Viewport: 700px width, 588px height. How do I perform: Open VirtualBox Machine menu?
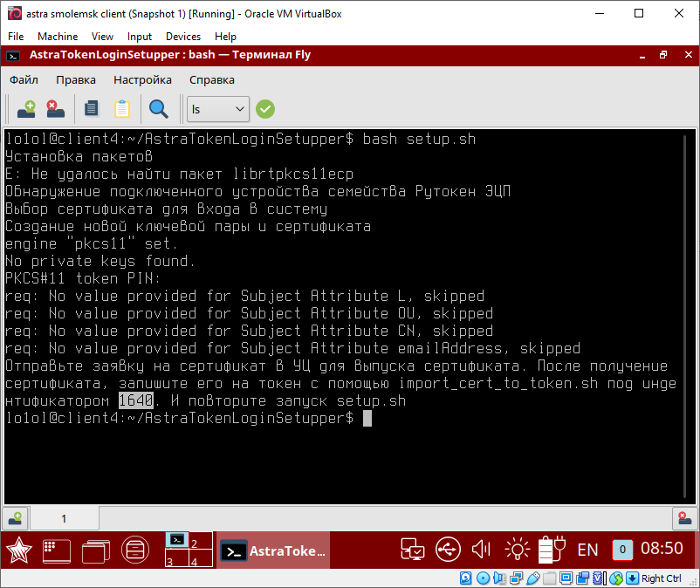pos(58,37)
